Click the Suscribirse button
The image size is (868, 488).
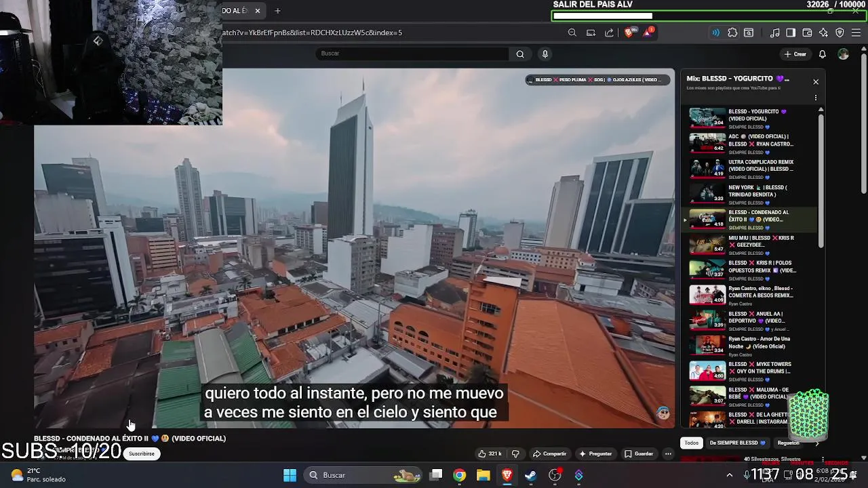click(142, 453)
